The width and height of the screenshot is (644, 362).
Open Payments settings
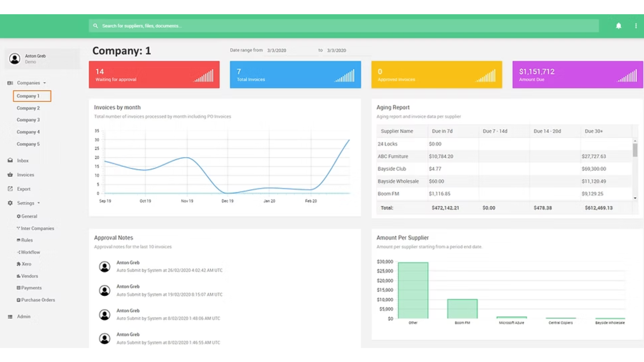coord(29,288)
